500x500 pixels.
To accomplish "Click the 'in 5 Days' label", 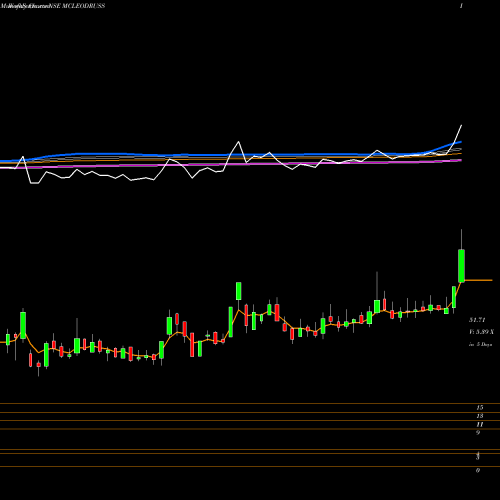I will pos(481,344).
